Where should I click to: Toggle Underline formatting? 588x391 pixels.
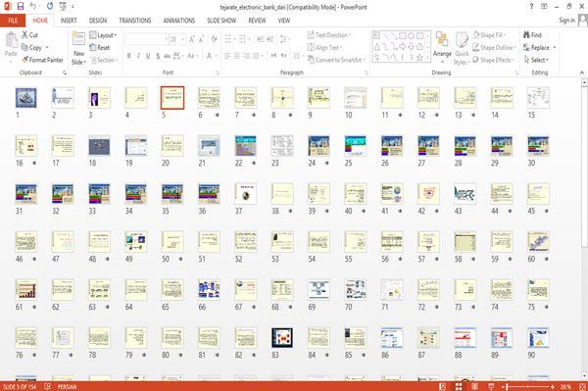(x=148, y=56)
